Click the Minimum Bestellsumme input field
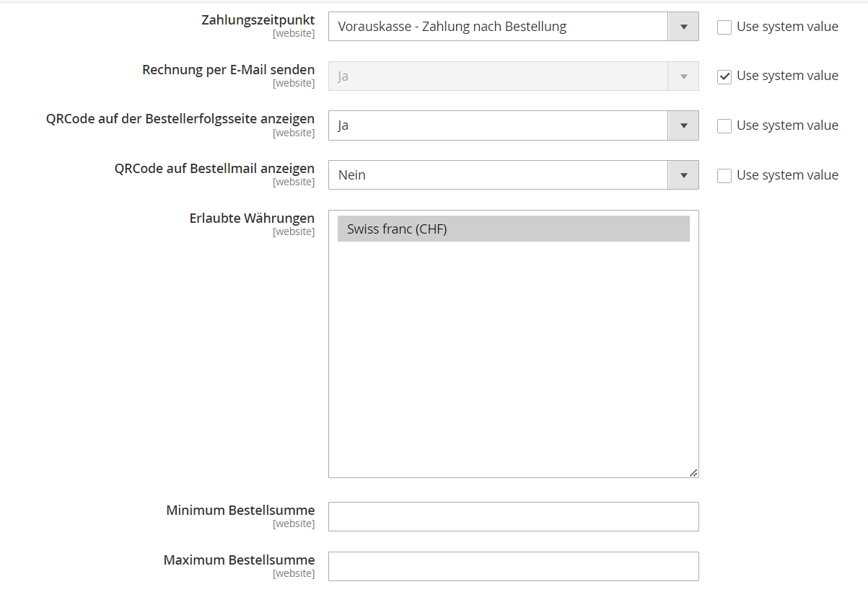The image size is (868, 592). click(x=512, y=516)
